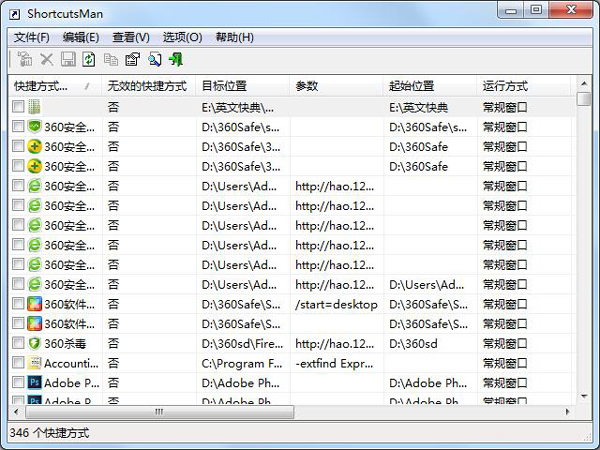Viewport: 600px width, 450px height.
Task: Click the icon of the E:\英文快典 row
Action: (34, 107)
